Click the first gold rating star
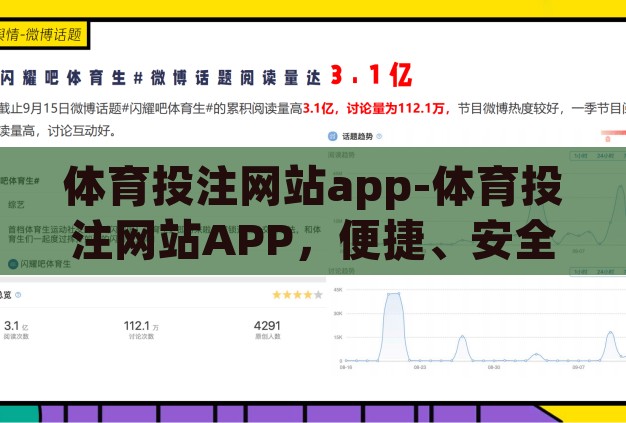 click(x=277, y=295)
